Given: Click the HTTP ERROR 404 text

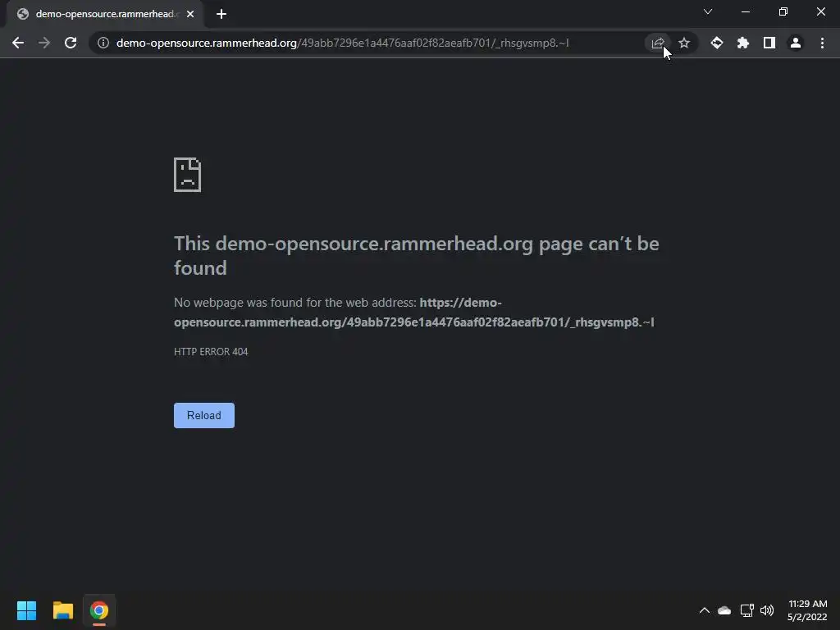Looking at the screenshot, I should point(211,351).
